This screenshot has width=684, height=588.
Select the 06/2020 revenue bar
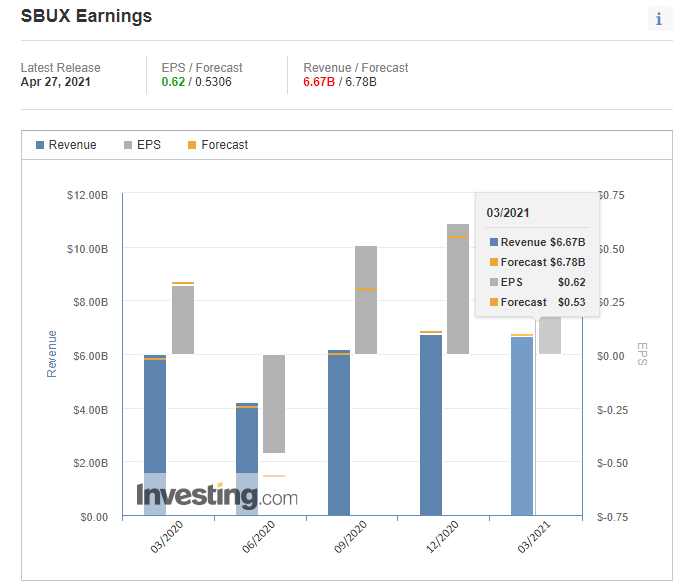pos(247,459)
